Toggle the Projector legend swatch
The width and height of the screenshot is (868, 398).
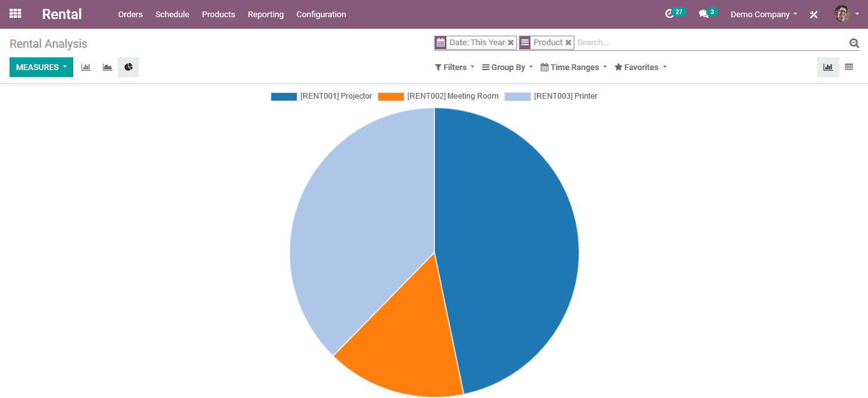click(x=284, y=97)
